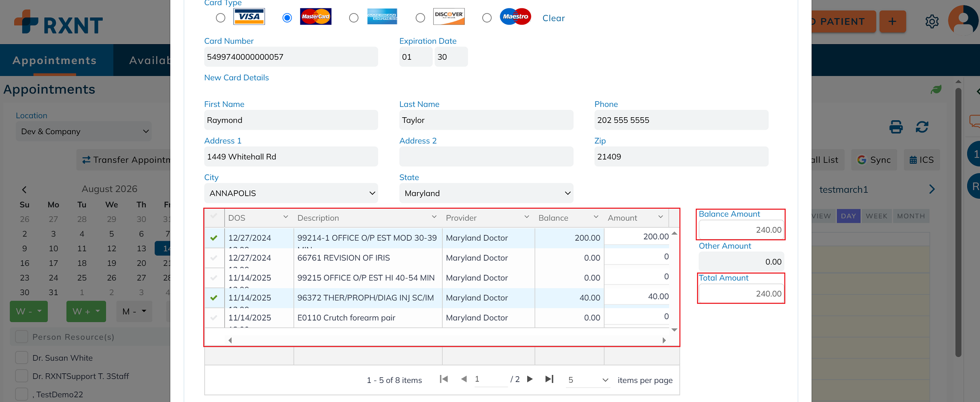Click the American Express logo
The width and height of the screenshot is (980, 402).
point(382,17)
